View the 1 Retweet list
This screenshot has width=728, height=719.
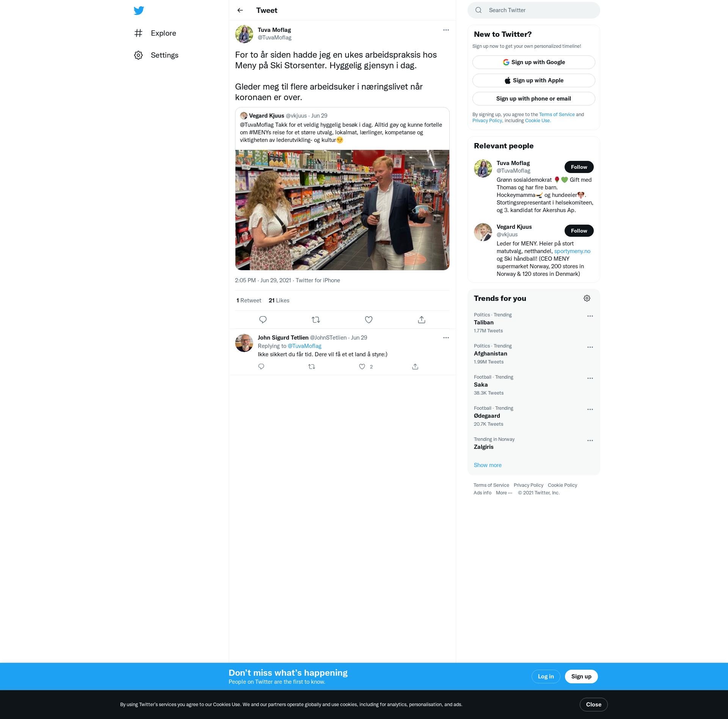tap(249, 301)
